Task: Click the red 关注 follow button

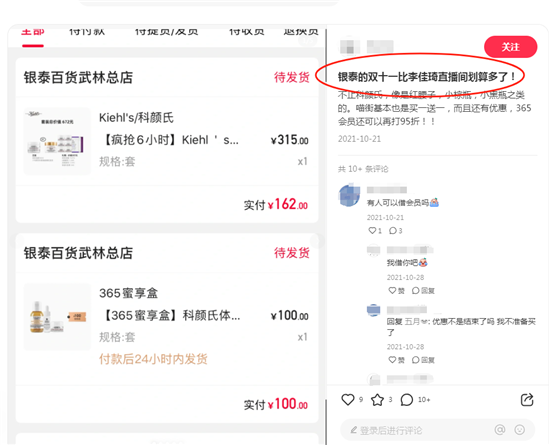Action: (510, 47)
